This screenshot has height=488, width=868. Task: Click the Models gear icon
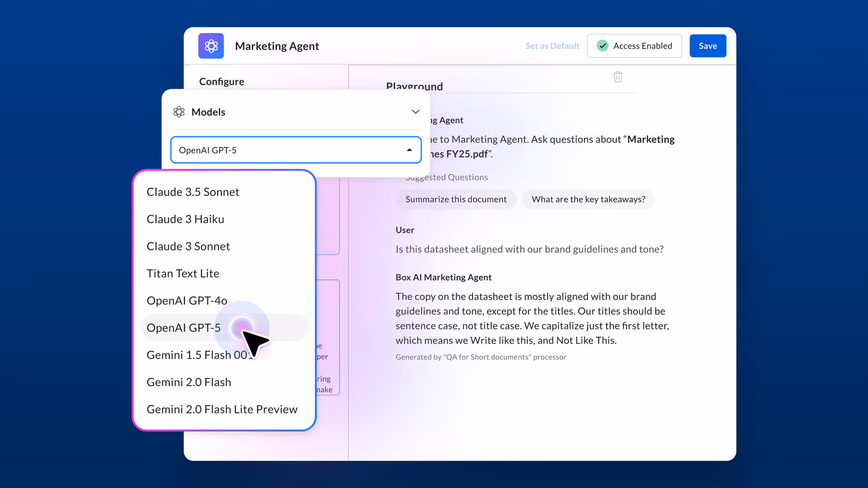click(179, 112)
